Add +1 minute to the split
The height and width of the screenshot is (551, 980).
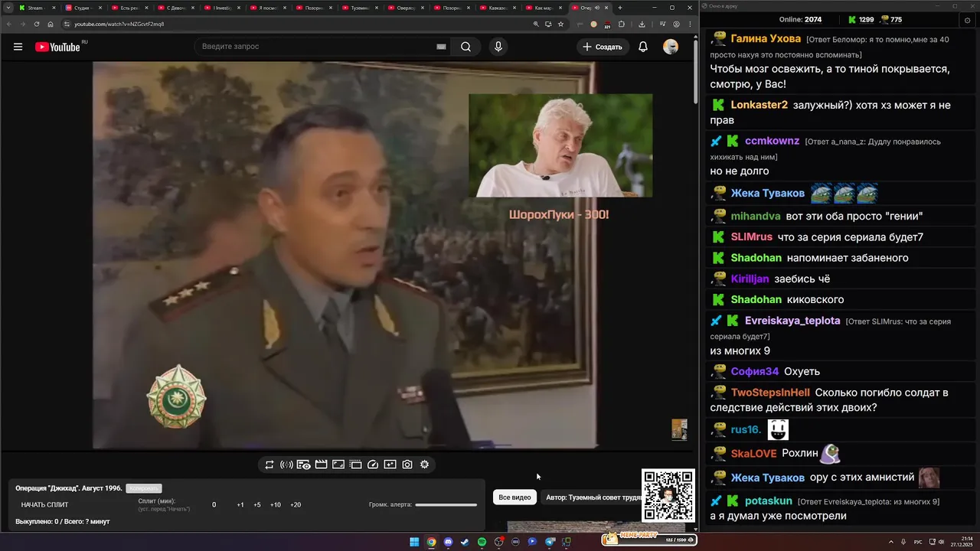click(x=240, y=504)
